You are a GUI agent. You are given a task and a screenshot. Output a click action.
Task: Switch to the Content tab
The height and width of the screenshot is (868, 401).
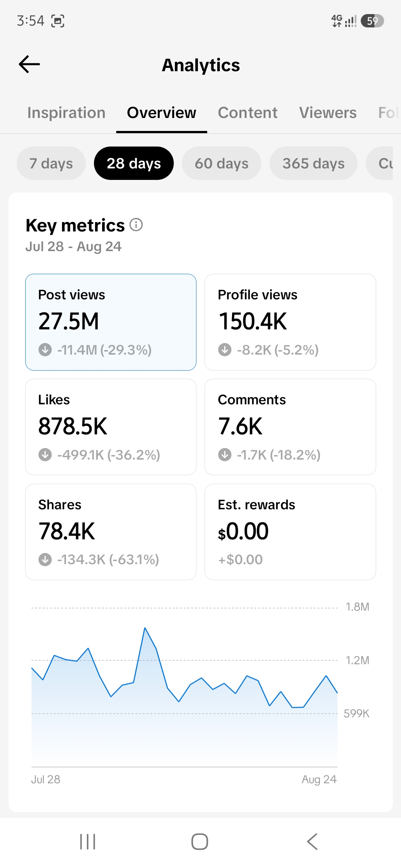coord(248,112)
